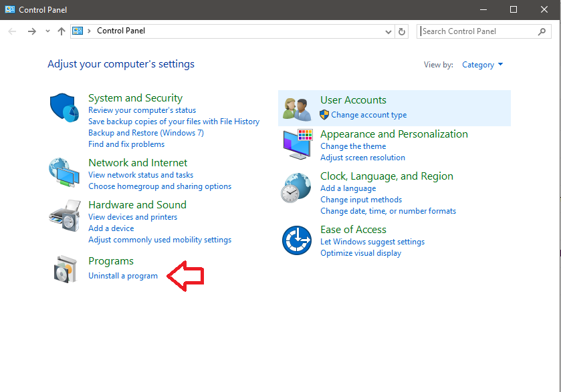
Task: Open User Accounts category heading
Action: pyautogui.click(x=353, y=100)
